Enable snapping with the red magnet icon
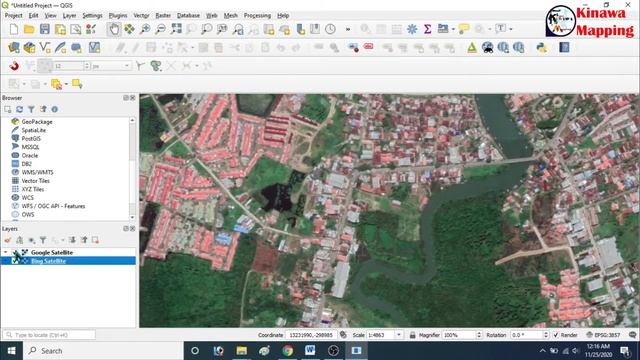The image size is (640, 360). (x=14, y=66)
